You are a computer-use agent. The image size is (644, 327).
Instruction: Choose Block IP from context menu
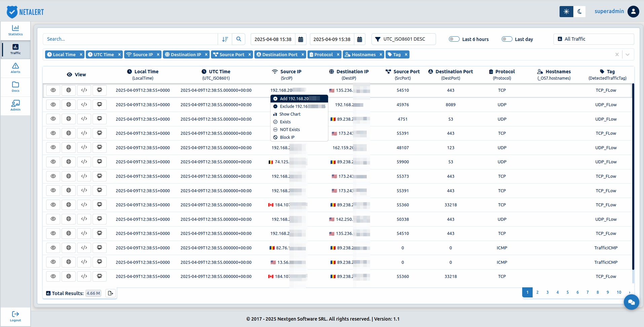point(299,137)
